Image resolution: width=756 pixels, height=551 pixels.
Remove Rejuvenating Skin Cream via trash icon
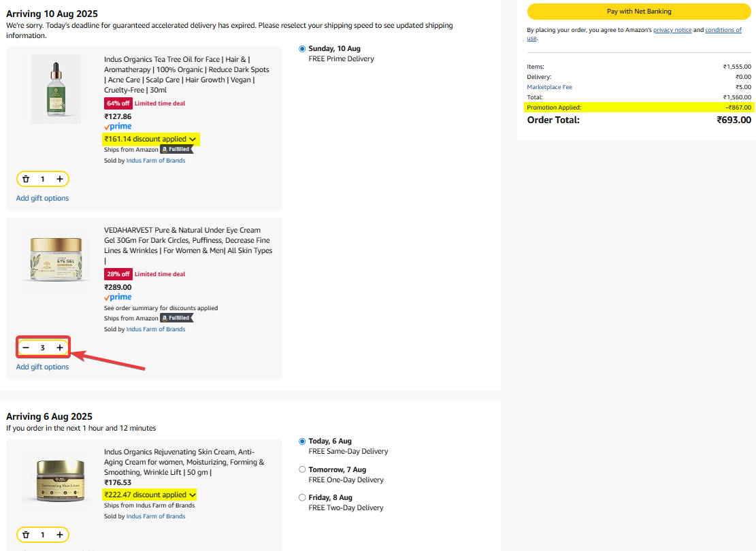pos(26,535)
